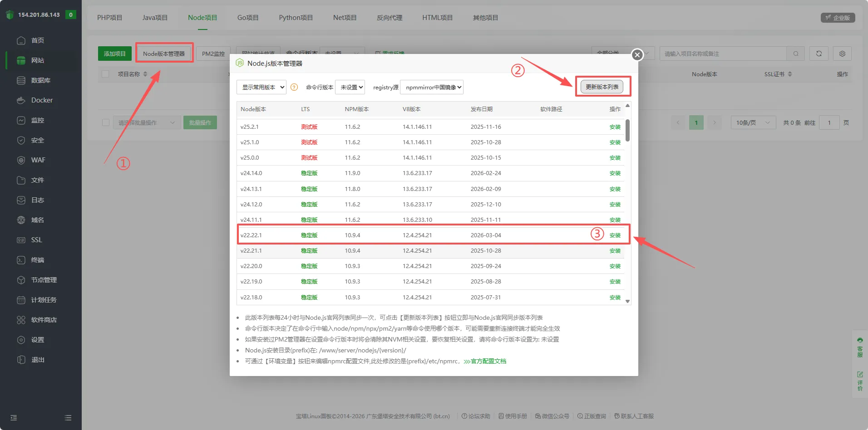Open the WAF firewall sidebar icon
The width and height of the screenshot is (868, 430).
21,160
